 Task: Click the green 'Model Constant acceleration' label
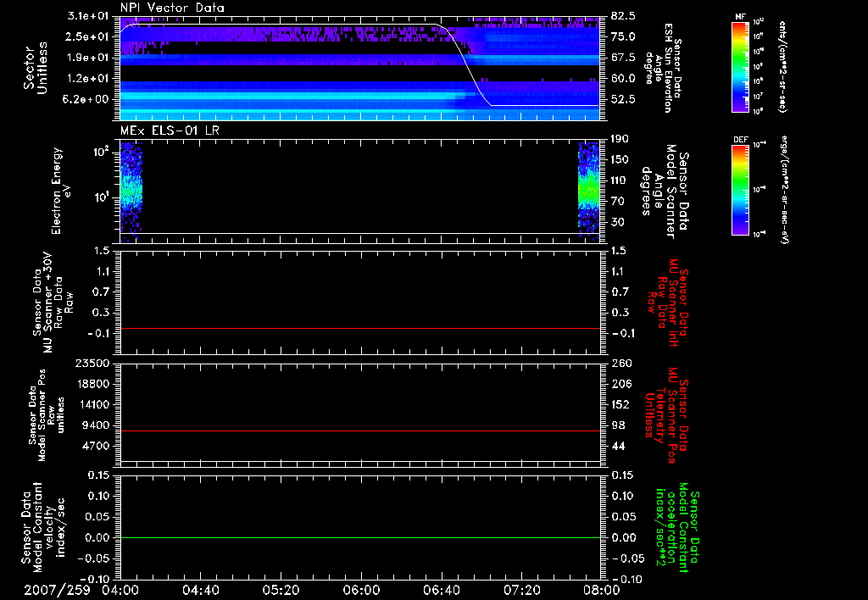(x=677, y=527)
